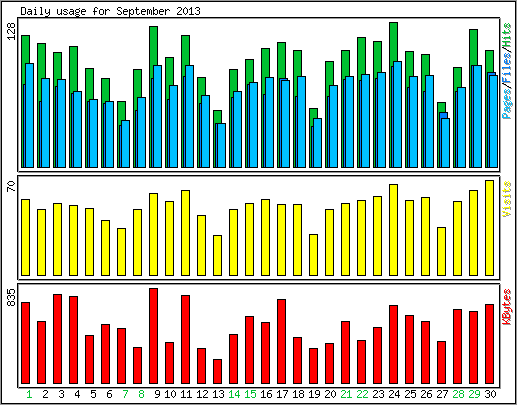Click the day 1 label on the axis
Screen dimensions: 517x405
point(29,395)
